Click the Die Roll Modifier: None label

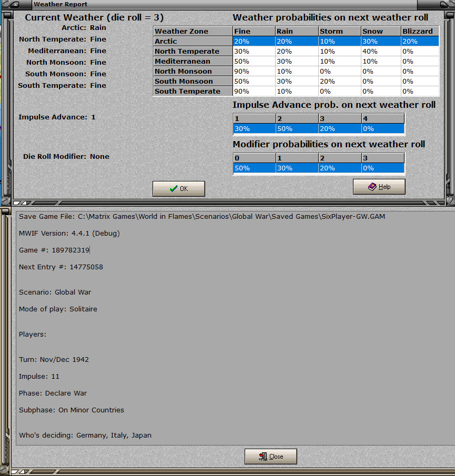66,157
